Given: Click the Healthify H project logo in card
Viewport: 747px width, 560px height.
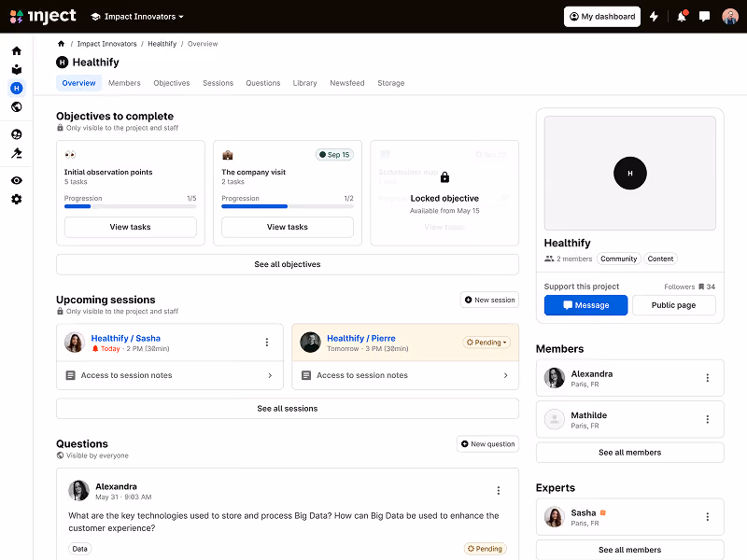Looking at the screenshot, I should pyautogui.click(x=629, y=174).
